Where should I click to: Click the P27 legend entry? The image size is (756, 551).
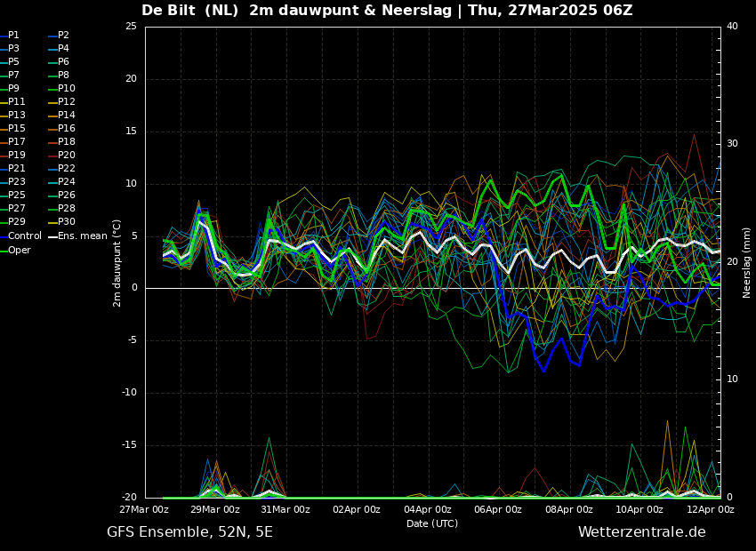[x=12, y=209]
